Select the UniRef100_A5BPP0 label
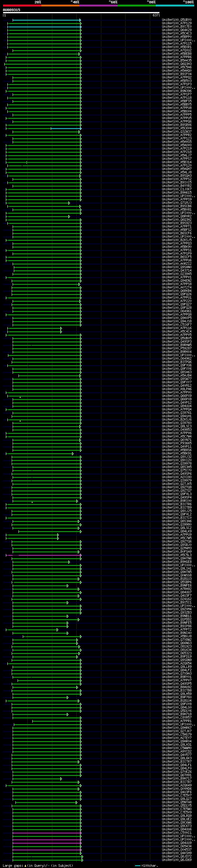Image resolution: width=197 pixels, height=868 pixels. pos(177,37)
